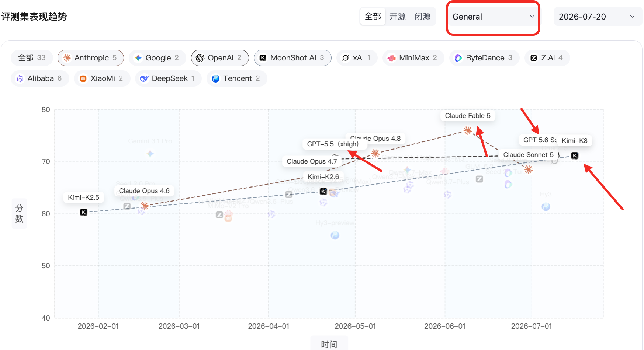Click the Claude Opus 4.6 starburst marker
The width and height of the screenshot is (644, 350).
coord(145,206)
